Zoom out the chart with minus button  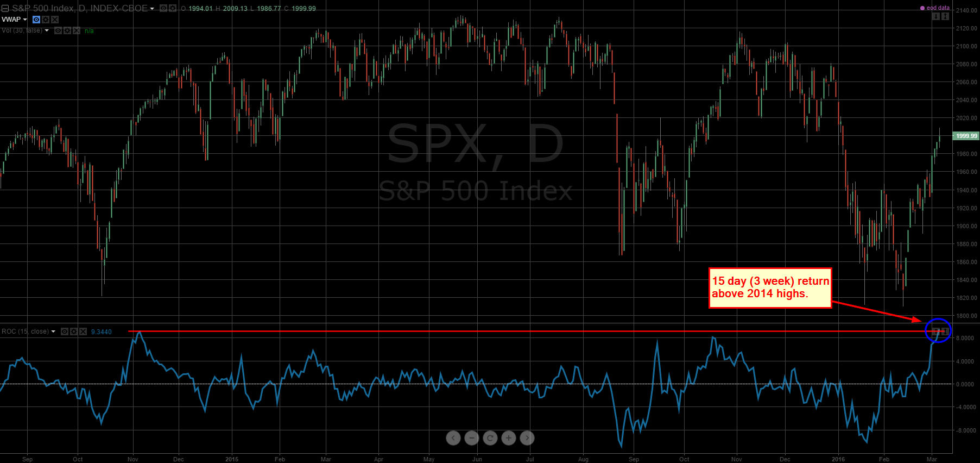472,437
